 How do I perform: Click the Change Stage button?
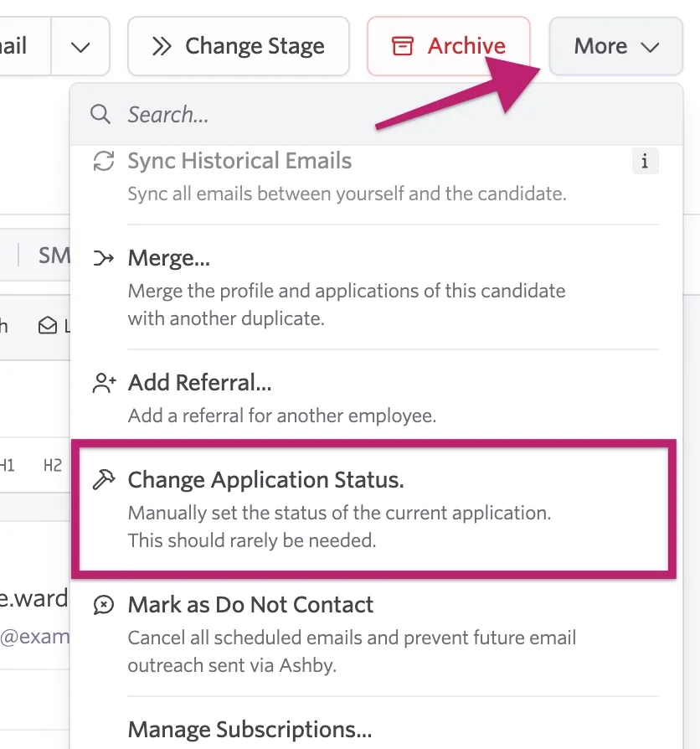tap(239, 46)
